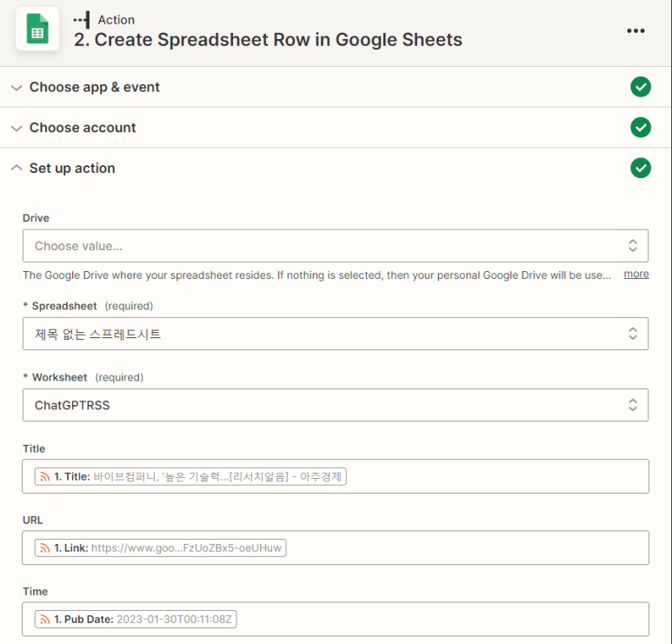Click the Google Sheets app icon
The width and height of the screenshot is (672, 644).
37,29
